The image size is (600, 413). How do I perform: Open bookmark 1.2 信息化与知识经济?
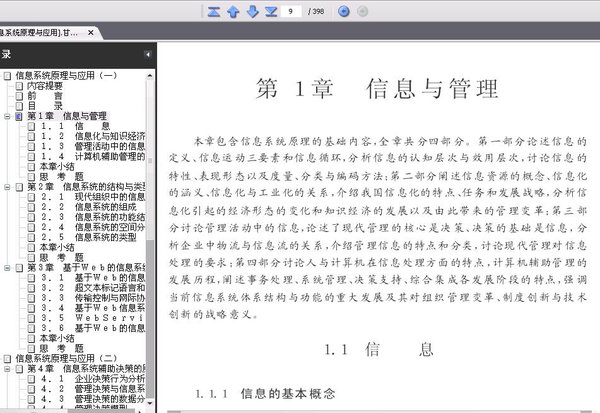pos(93,136)
